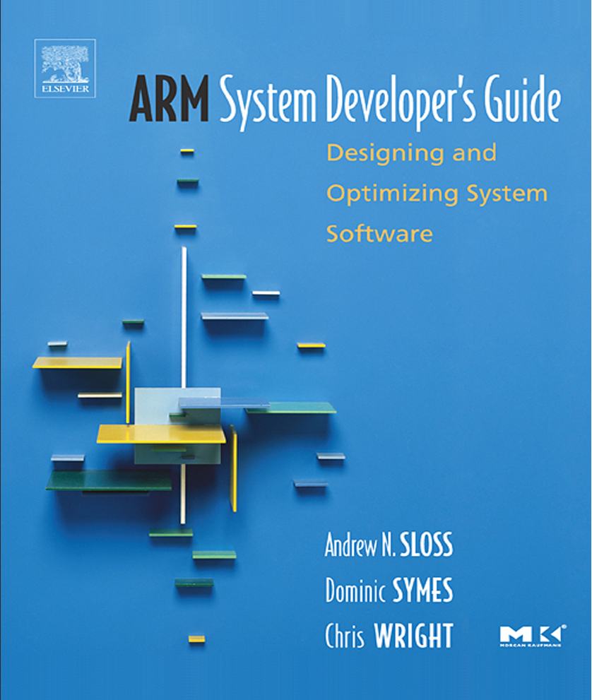The image size is (592, 700).
Task: Click the bold word ARM in title
Action: pyautogui.click(x=169, y=103)
